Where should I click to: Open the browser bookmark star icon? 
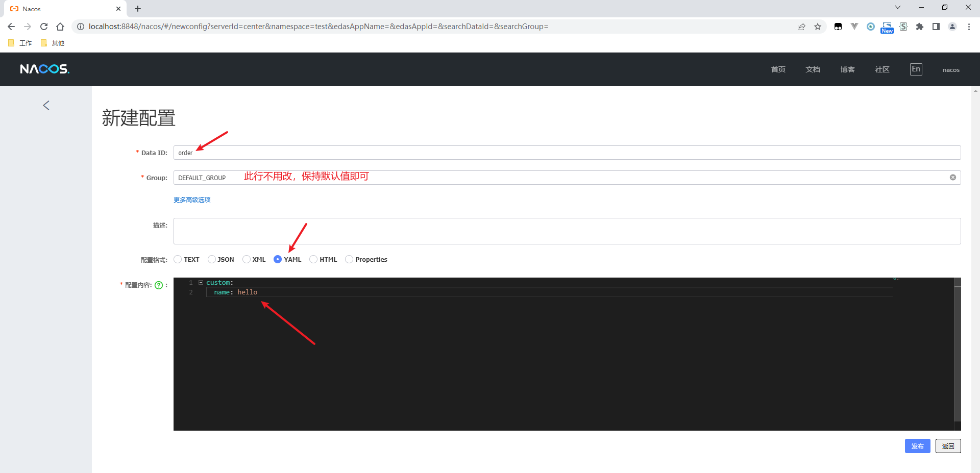tap(818, 27)
